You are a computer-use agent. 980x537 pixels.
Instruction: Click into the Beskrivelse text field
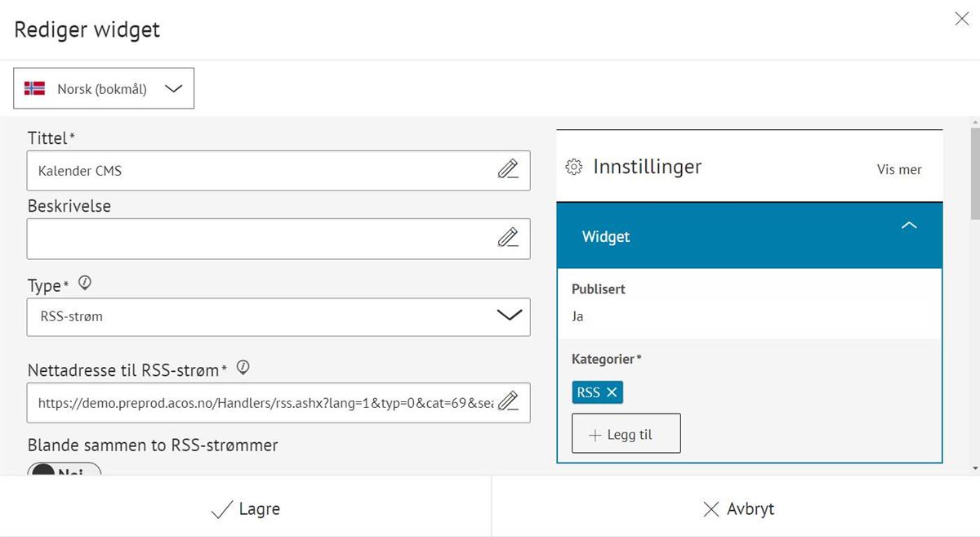261,239
